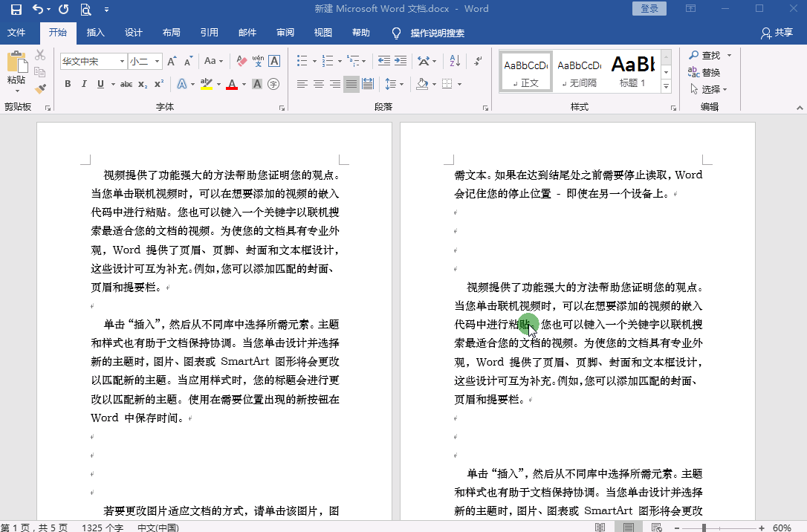Image resolution: width=807 pixels, height=532 pixels.
Task: Open the enclosed characters (字) tool
Action: point(273,84)
